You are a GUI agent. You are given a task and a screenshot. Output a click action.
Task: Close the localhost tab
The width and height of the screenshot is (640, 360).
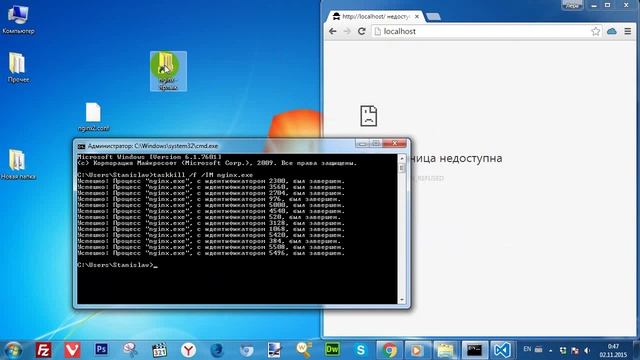(x=417, y=17)
